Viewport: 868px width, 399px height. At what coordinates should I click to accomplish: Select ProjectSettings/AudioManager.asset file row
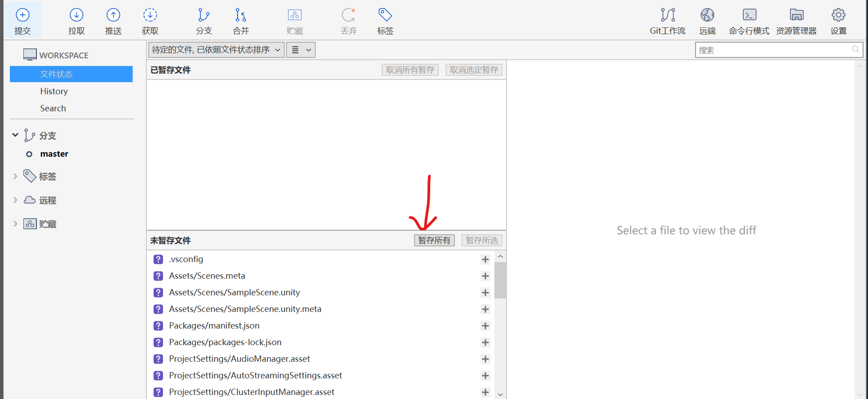point(321,359)
